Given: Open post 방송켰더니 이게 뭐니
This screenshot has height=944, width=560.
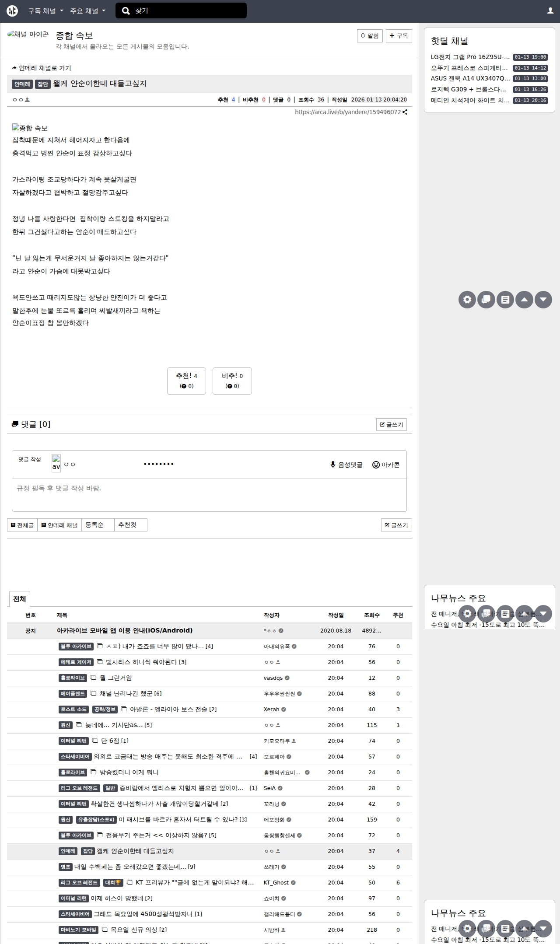Looking at the screenshot, I should (129, 772).
